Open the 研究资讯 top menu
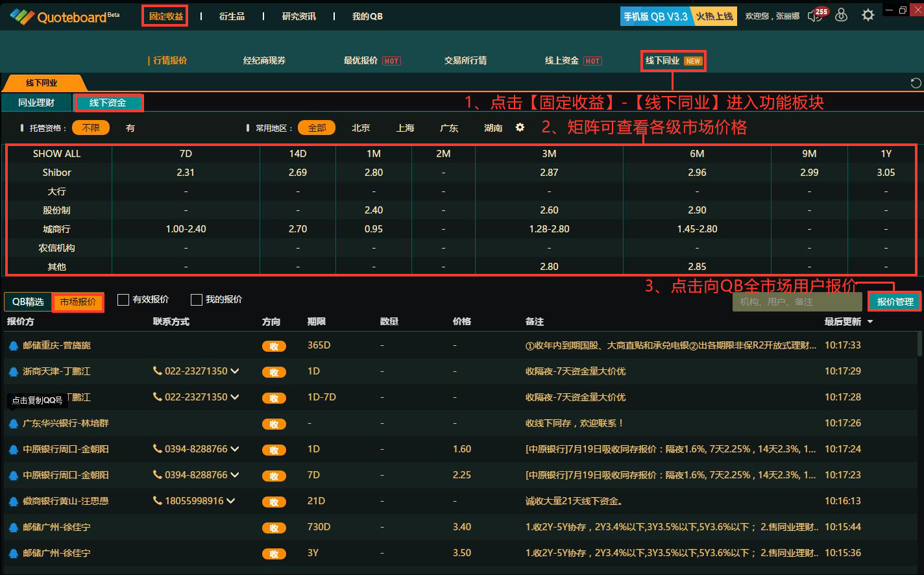This screenshot has height=575, width=924. [x=299, y=16]
